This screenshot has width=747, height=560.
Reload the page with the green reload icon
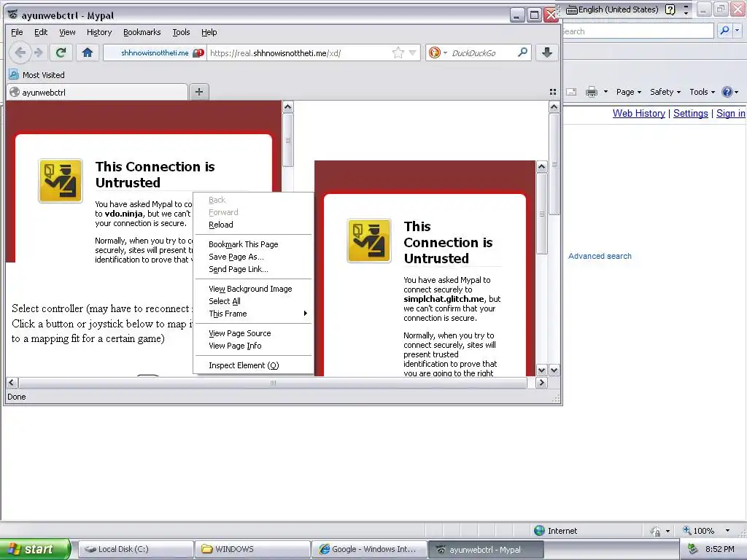pos(61,52)
